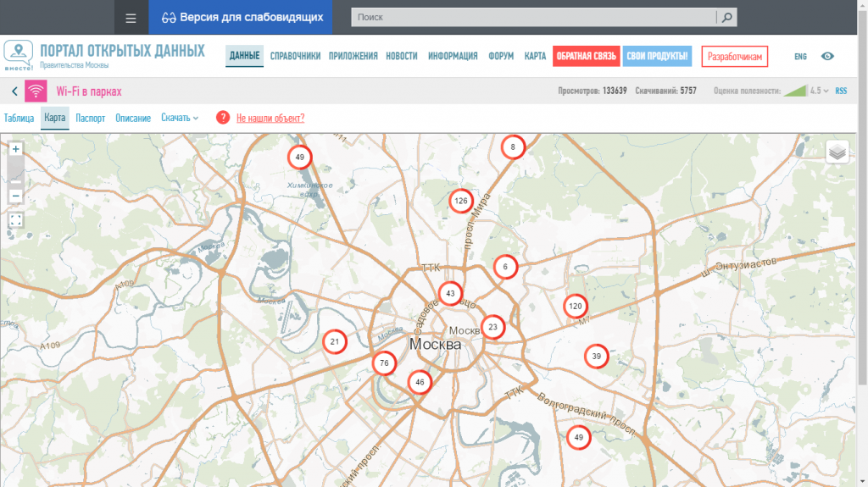
Task: Click the red question mark icon
Action: pyautogui.click(x=223, y=118)
